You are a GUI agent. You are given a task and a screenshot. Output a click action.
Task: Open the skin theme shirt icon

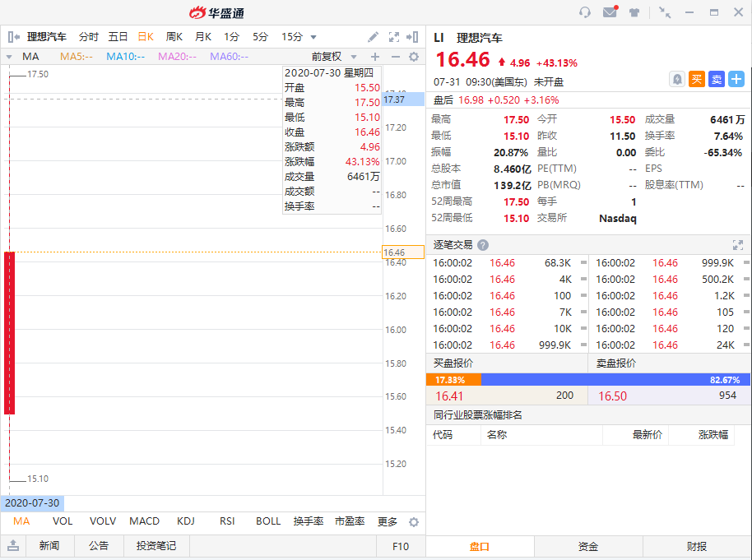[x=634, y=12]
